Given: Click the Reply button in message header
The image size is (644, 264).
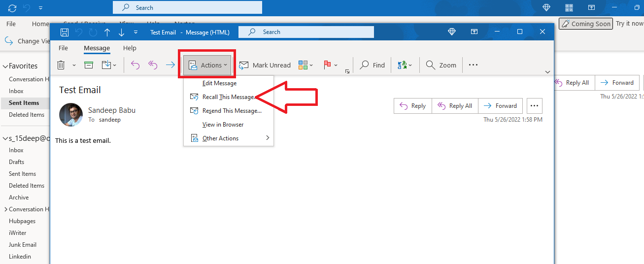Looking at the screenshot, I should pyautogui.click(x=413, y=106).
